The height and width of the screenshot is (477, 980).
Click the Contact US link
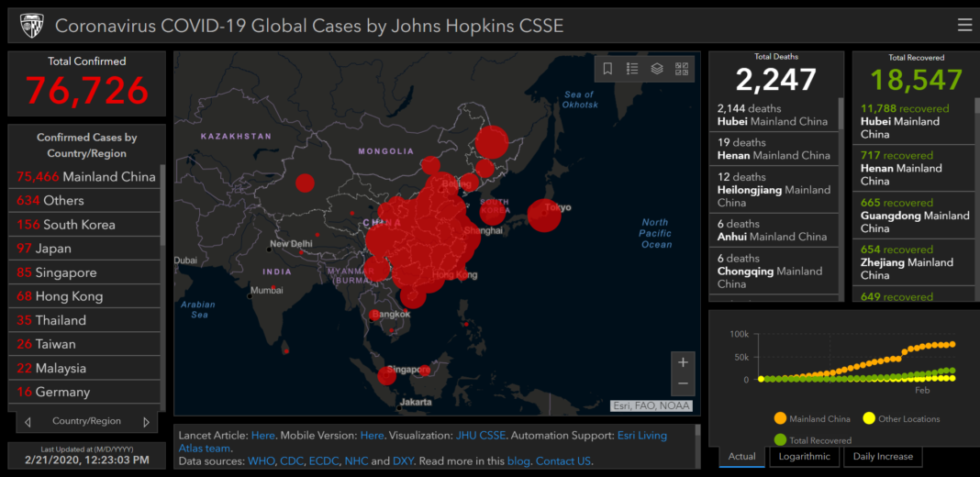click(563, 461)
